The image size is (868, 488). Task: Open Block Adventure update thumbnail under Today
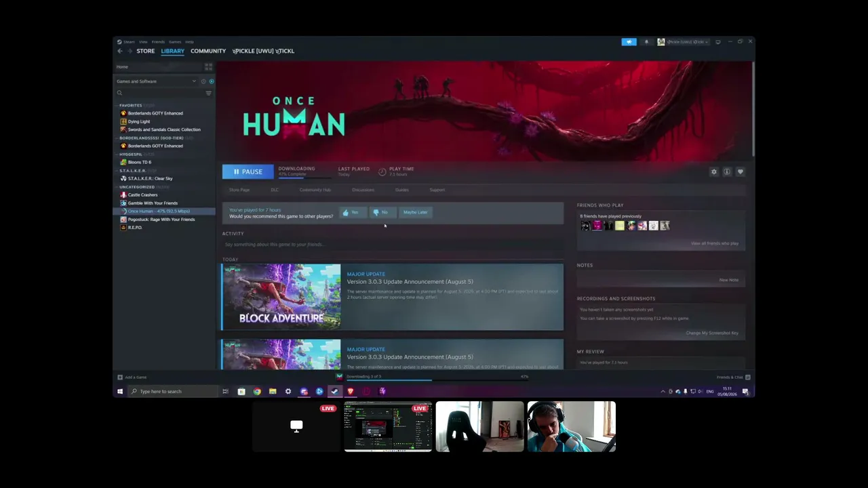tap(281, 297)
